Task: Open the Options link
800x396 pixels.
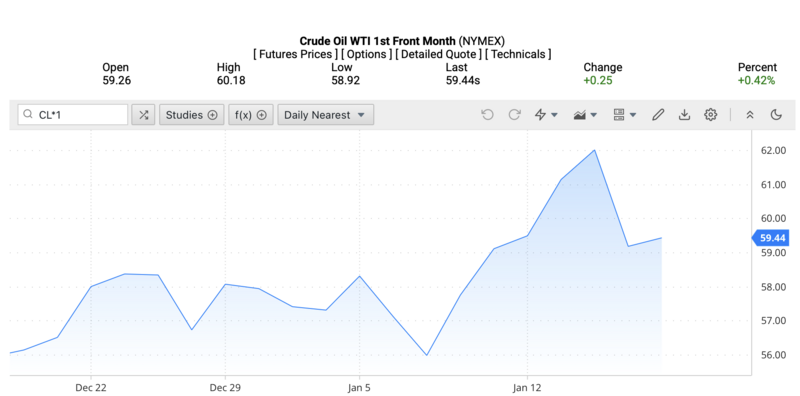Action: (x=367, y=54)
